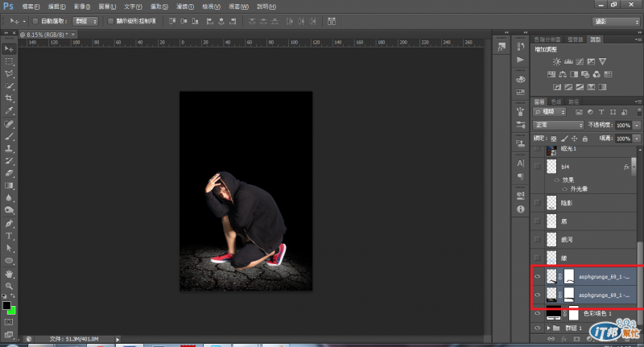Open the 影像 (Image) menu
644x347 pixels.
click(82, 6)
